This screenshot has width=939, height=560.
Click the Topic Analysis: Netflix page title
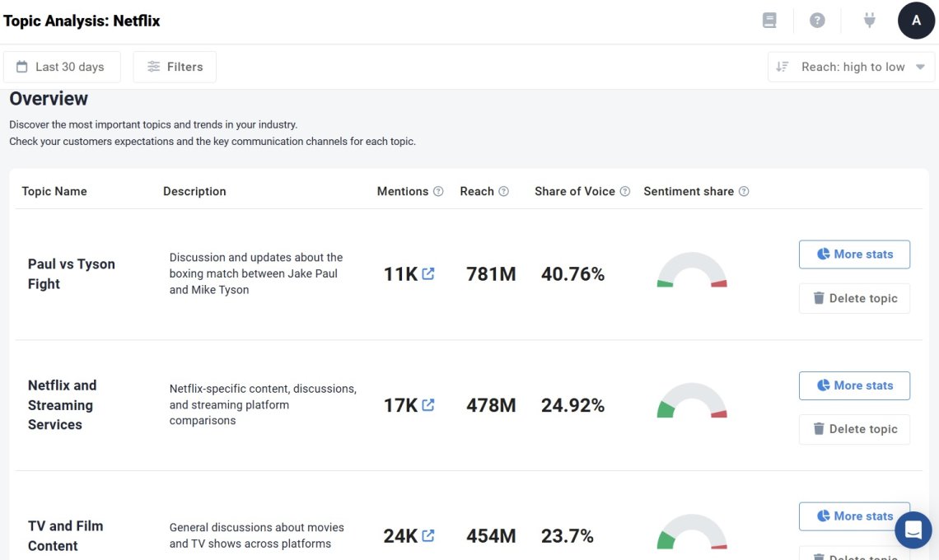point(82,21)
